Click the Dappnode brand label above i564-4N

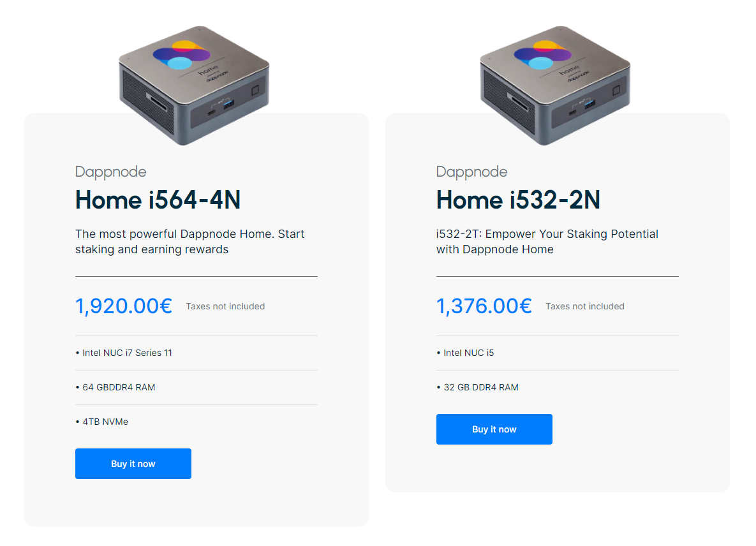tap(111, 172)
